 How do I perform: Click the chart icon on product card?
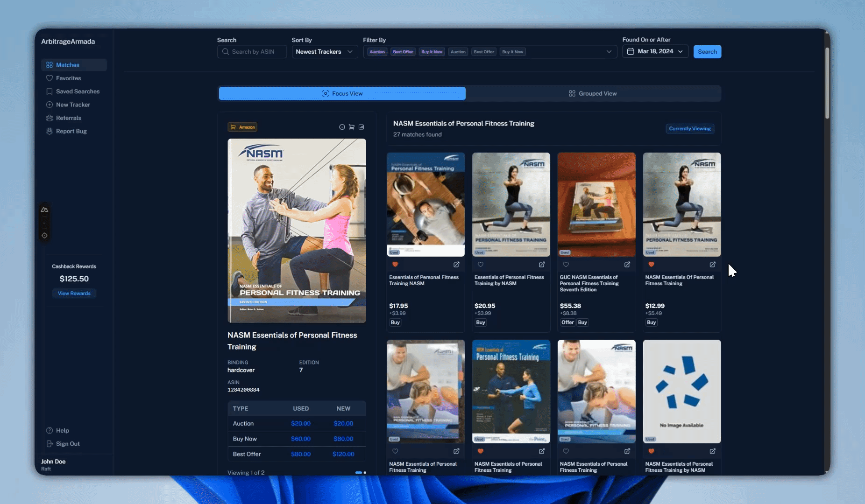pyautogui.click(x=361, y=127)
